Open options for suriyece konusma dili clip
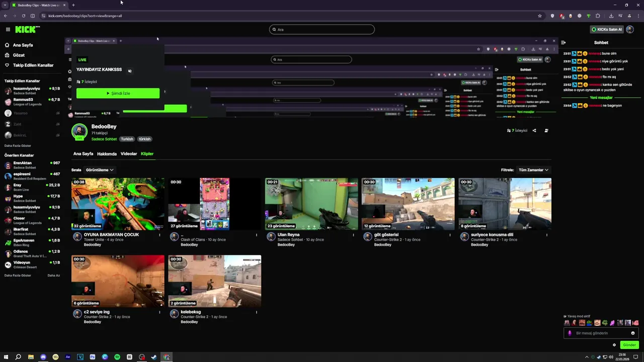The image size is (644, 362). tap(546, 235)
